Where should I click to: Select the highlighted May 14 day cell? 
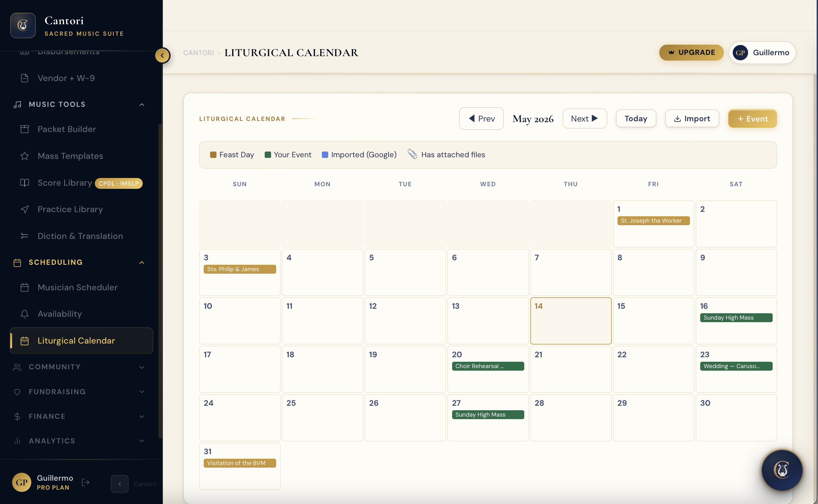[571, 321]
